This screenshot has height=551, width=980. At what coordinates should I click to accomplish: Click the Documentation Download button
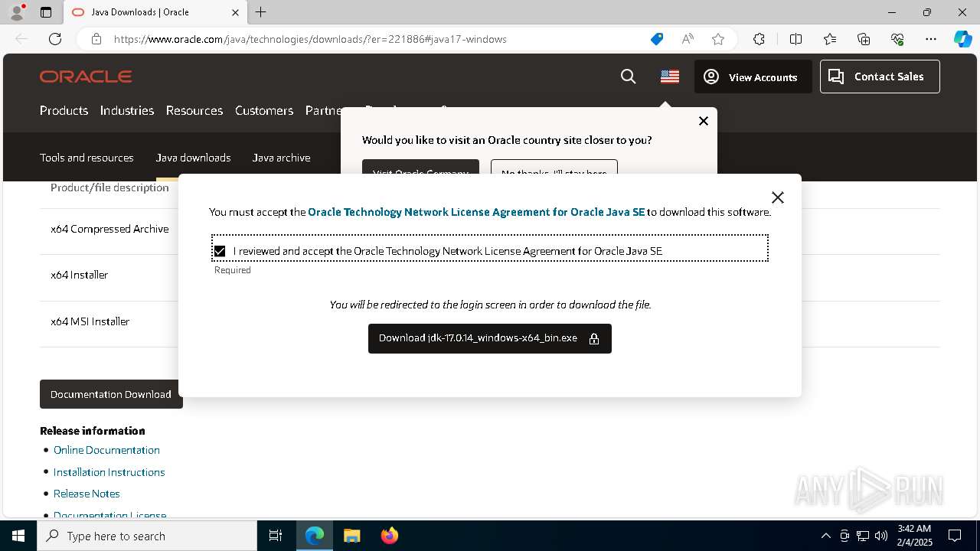111,394
